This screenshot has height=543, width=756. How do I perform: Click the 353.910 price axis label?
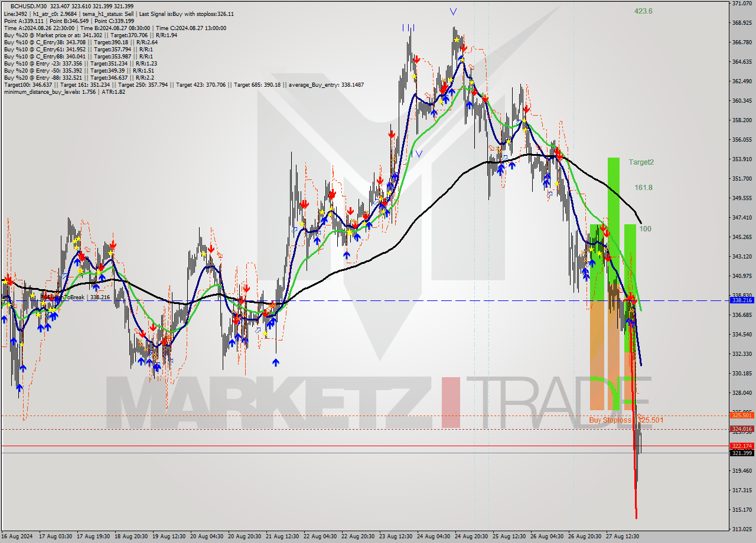pos(742,159)
